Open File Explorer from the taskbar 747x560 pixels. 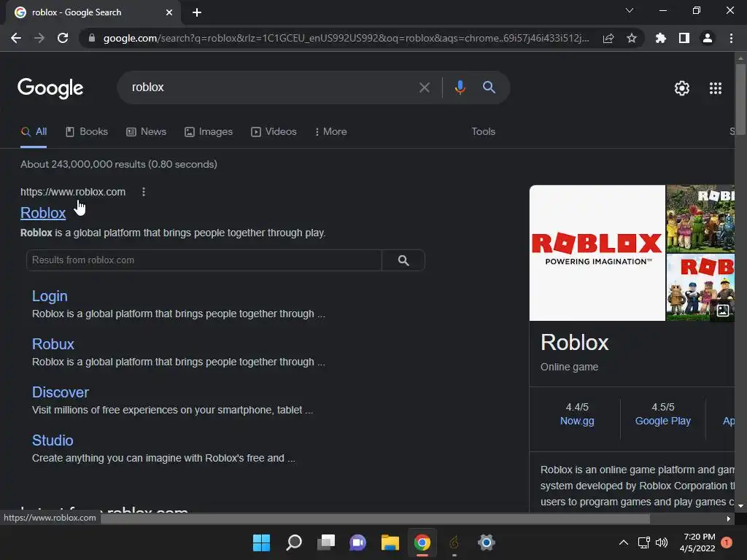pos(390,542)
